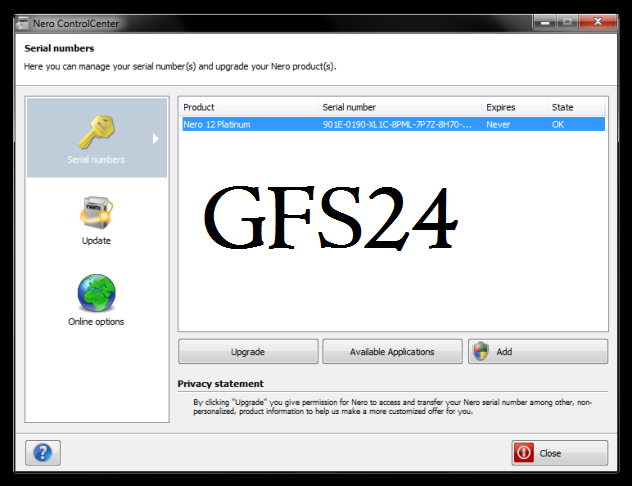Minimize the Nero ControlCenter window

[x=545, y=22]
